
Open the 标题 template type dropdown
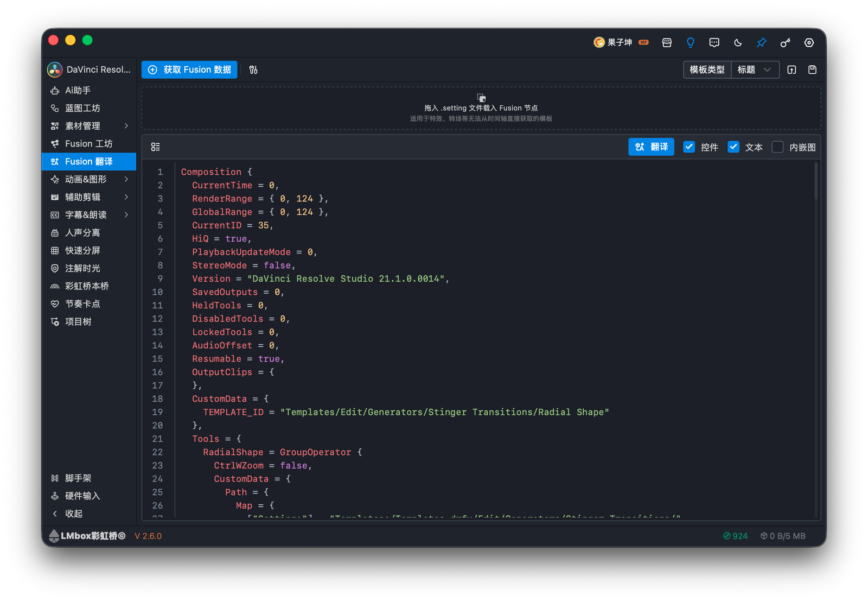(x=755, y=69)
